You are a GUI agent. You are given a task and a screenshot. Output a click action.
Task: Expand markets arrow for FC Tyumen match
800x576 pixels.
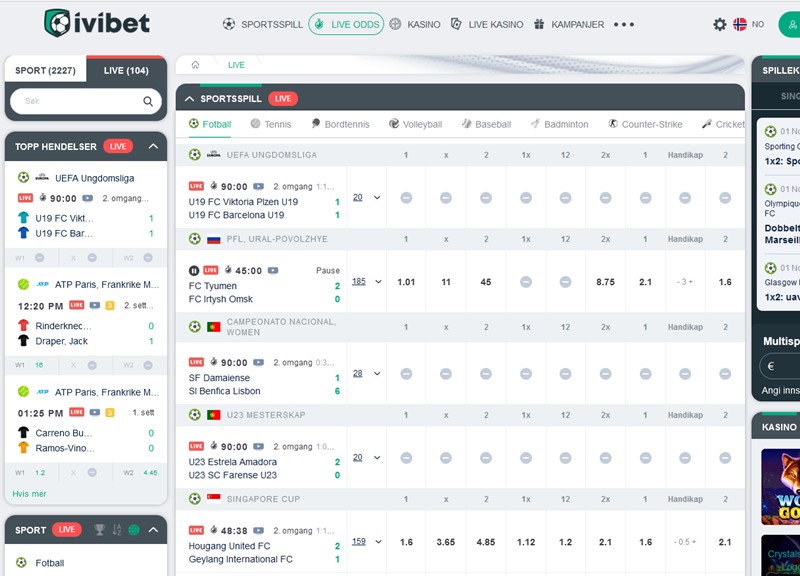tap(378, 282)
